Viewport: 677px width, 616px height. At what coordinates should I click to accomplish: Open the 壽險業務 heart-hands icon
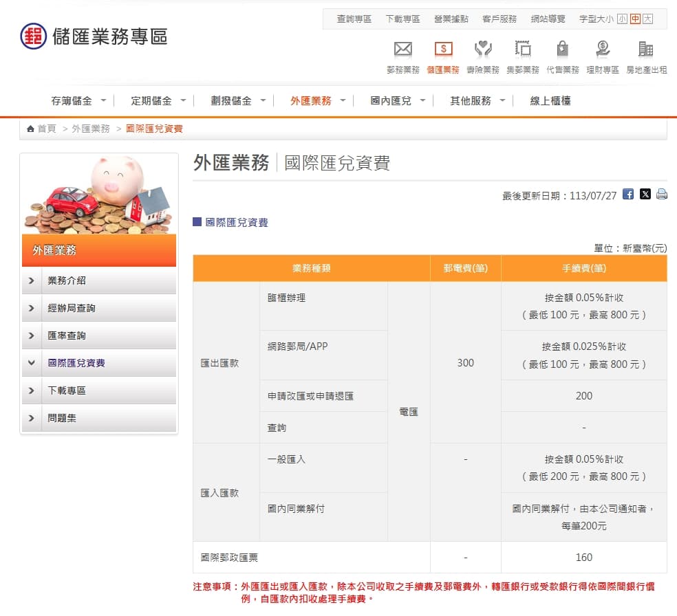483,49
